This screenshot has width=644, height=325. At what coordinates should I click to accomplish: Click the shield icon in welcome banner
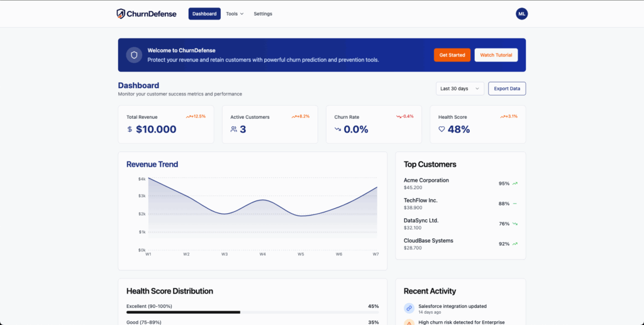(x=134, y=55)
